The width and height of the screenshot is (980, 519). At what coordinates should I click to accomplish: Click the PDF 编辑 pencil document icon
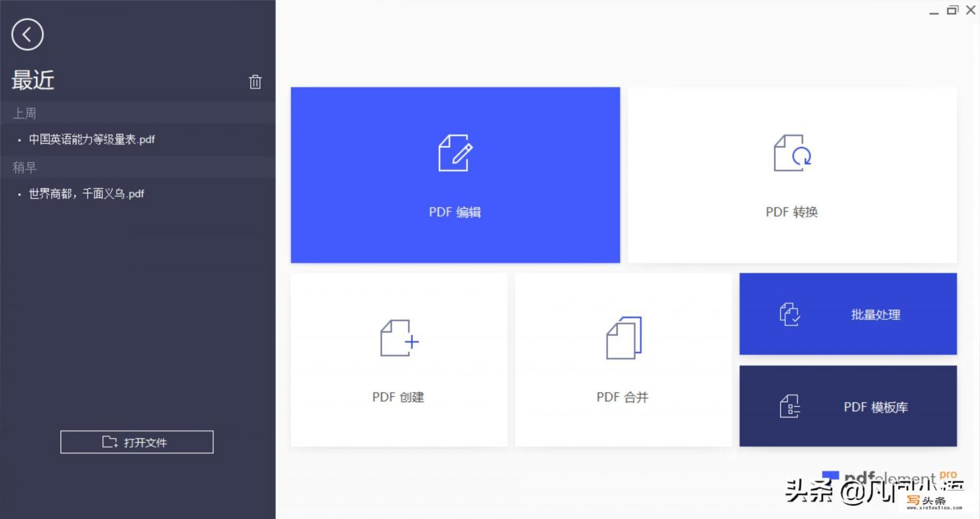point(455,153)
